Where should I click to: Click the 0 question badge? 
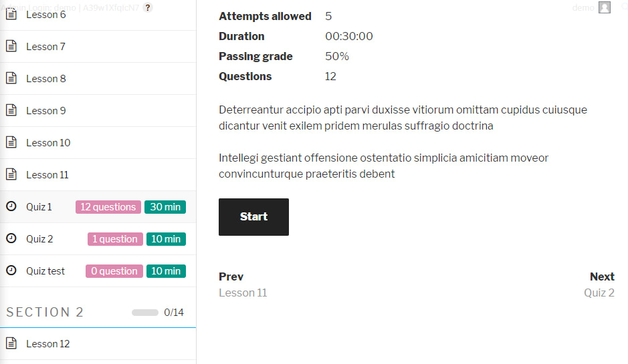tap(114, 271)
